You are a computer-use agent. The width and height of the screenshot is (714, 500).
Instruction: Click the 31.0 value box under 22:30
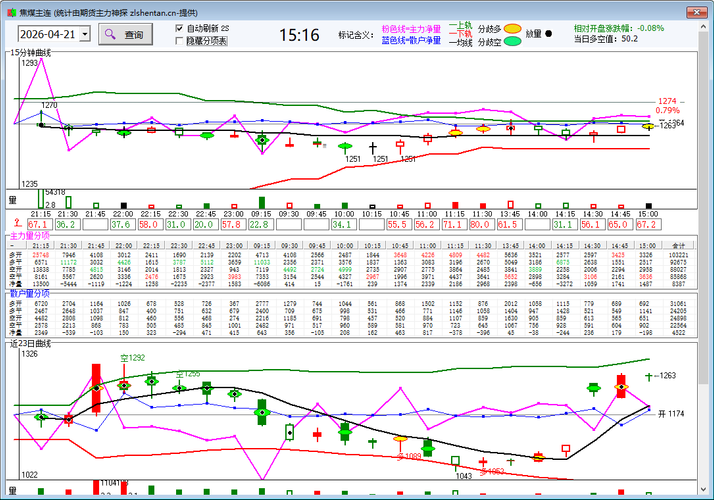coord(178,224)
